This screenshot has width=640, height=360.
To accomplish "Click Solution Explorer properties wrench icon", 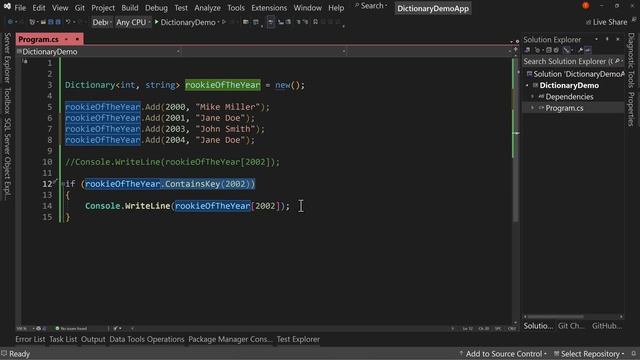I will 580,50.
